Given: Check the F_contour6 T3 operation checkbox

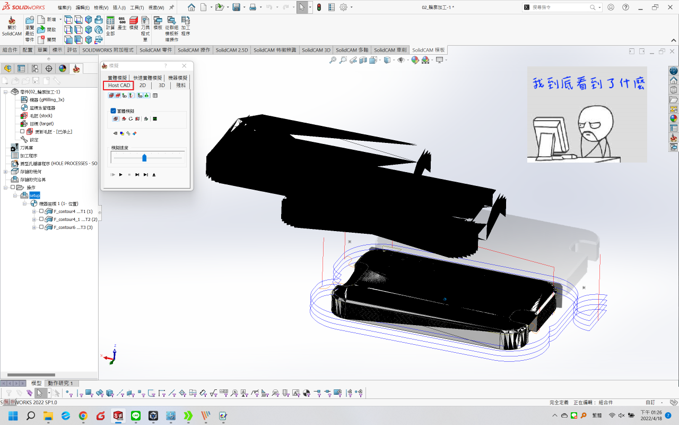Looking at the screenshot, I should 41,227.
